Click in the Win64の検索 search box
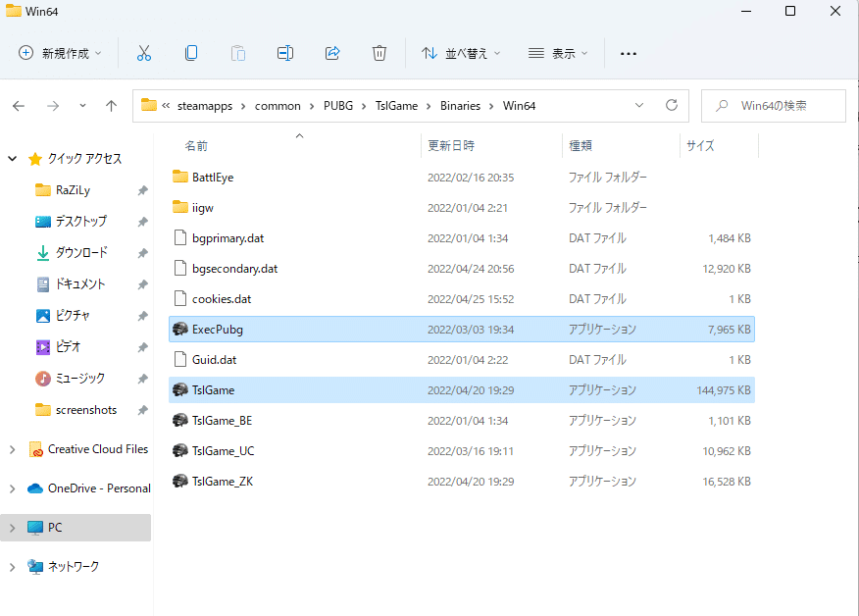The image size is (859, 616). click(774, 105)
